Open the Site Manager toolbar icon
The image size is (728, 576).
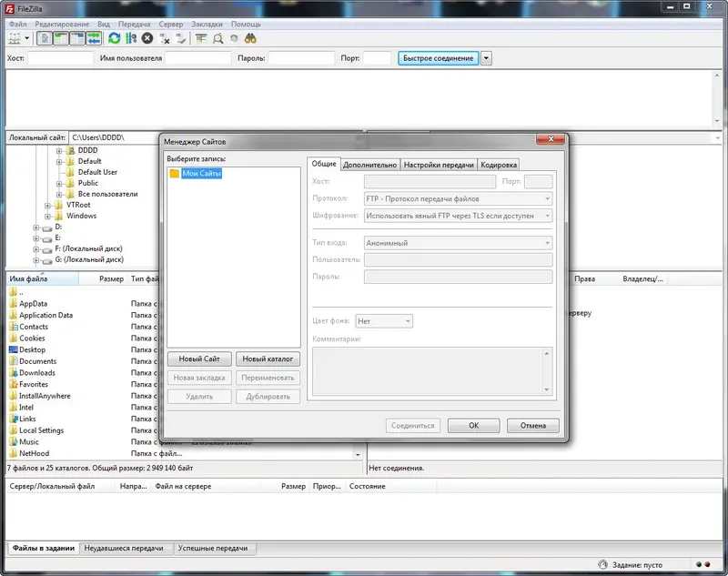pyautogui.click(x=15, y=38)
